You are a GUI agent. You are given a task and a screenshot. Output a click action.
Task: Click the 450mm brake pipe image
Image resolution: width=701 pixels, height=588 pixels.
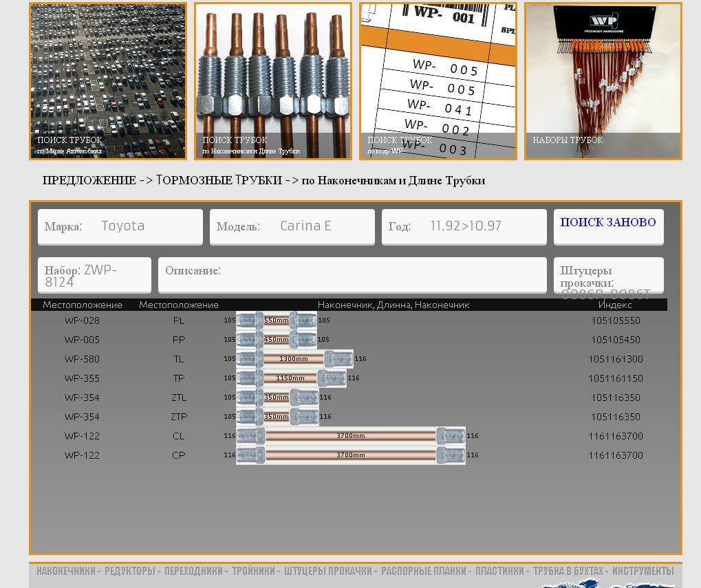[276, 340]
